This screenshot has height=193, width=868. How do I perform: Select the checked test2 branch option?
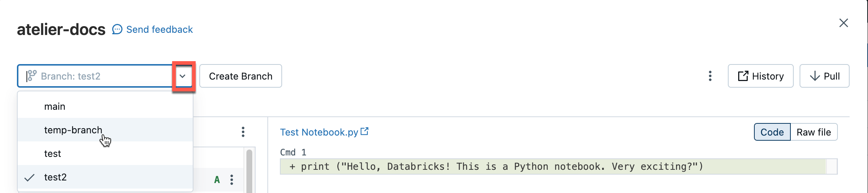[56, 177]
